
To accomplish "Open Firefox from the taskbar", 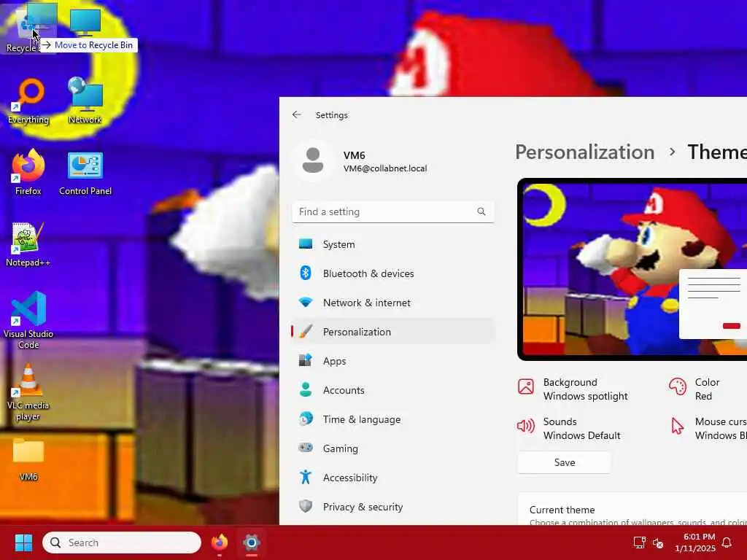I will coord(219,542).
